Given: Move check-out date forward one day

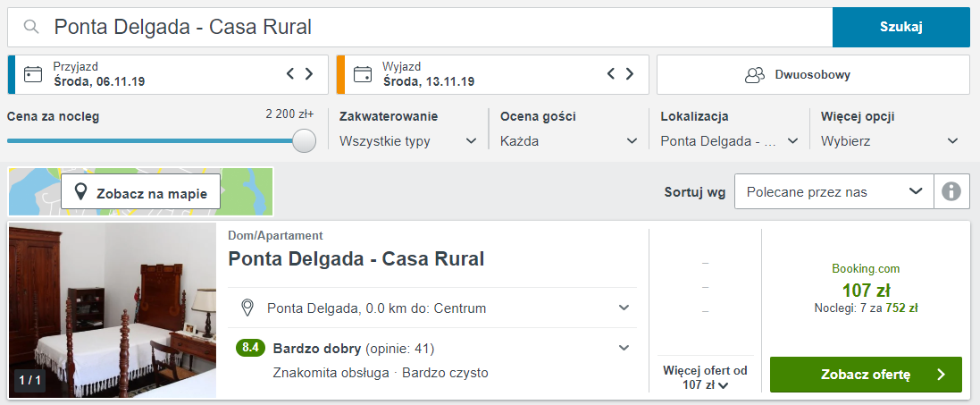Looking at the screenshot, I should pos(630,74).
